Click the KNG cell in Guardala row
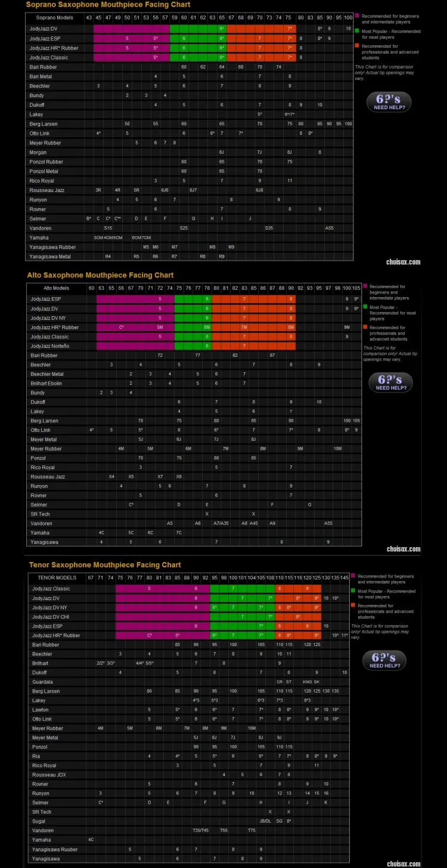 point(308,682)
